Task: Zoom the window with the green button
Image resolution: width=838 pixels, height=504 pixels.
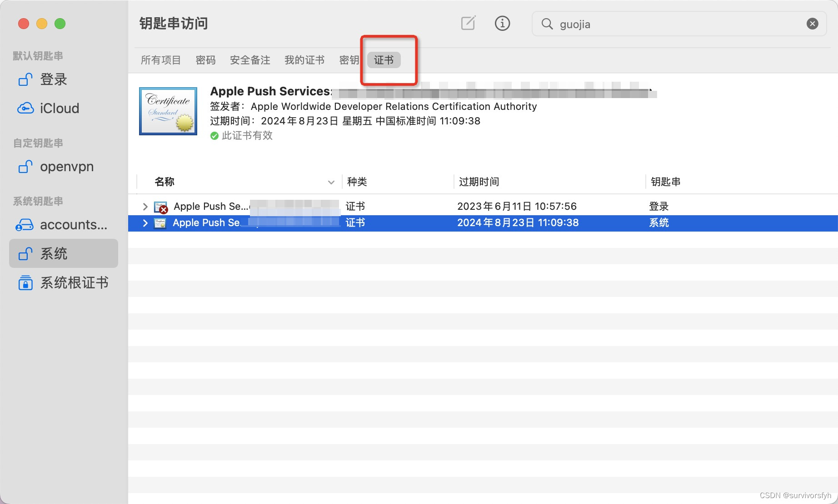Action: [x=60, y=24]
